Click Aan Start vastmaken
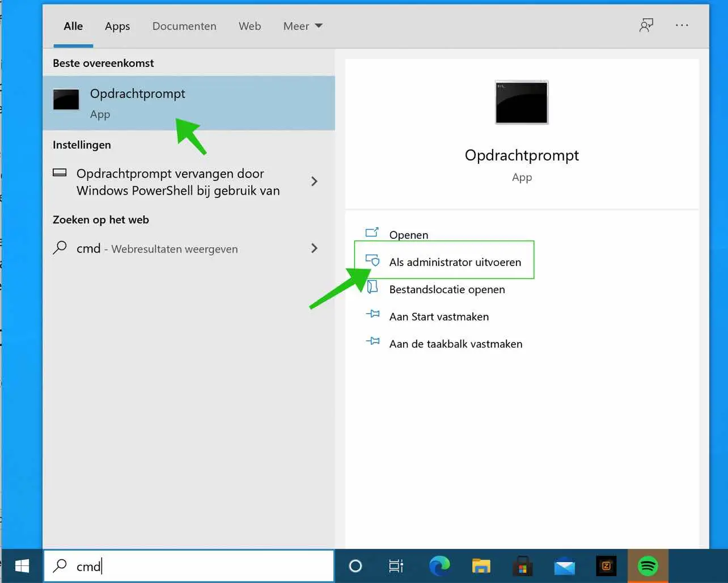The image size is (728, 583). point(439,316)
